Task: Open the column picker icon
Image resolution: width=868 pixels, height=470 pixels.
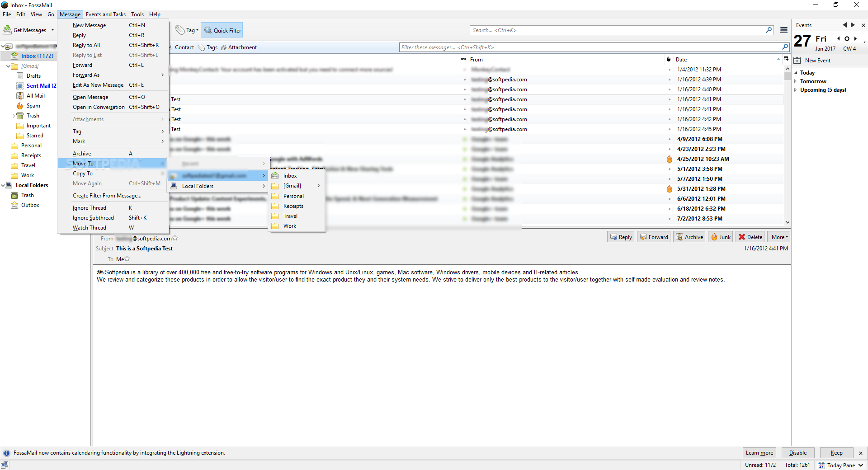Action: pos(786,59)
